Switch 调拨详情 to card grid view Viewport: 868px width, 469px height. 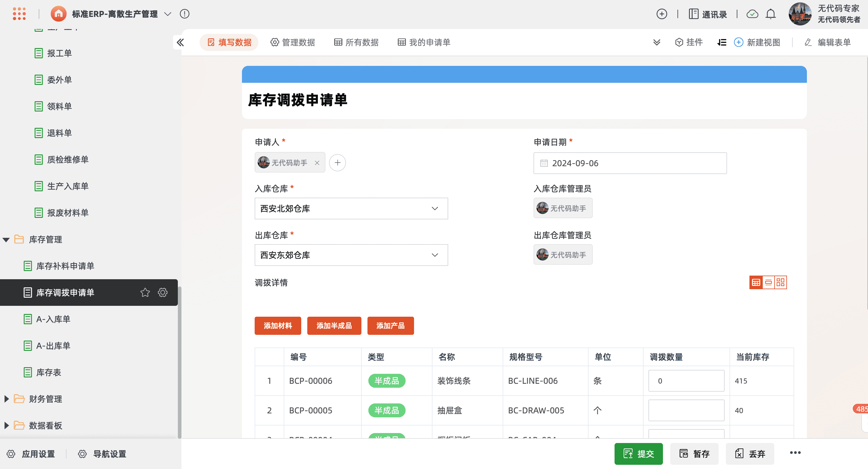[780, 283]
